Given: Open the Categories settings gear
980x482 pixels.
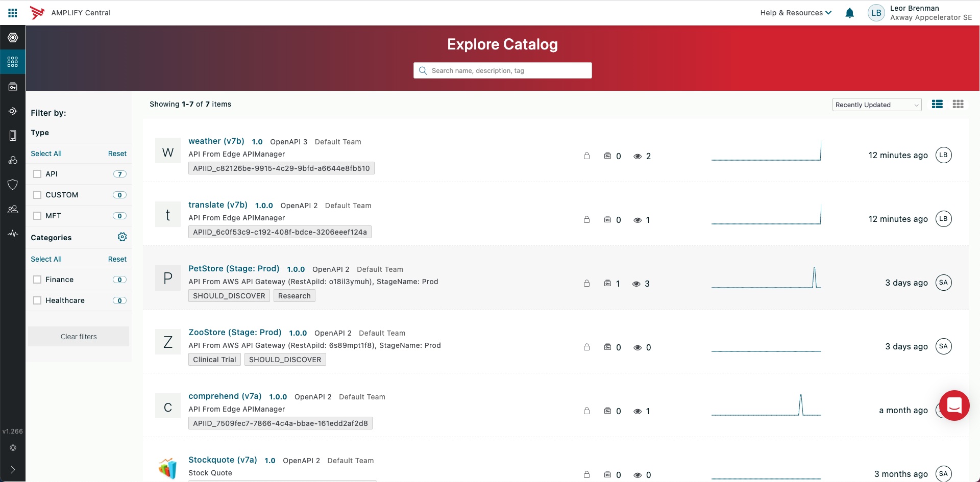Looking at the screenshot, I should [x=122, y=237].
